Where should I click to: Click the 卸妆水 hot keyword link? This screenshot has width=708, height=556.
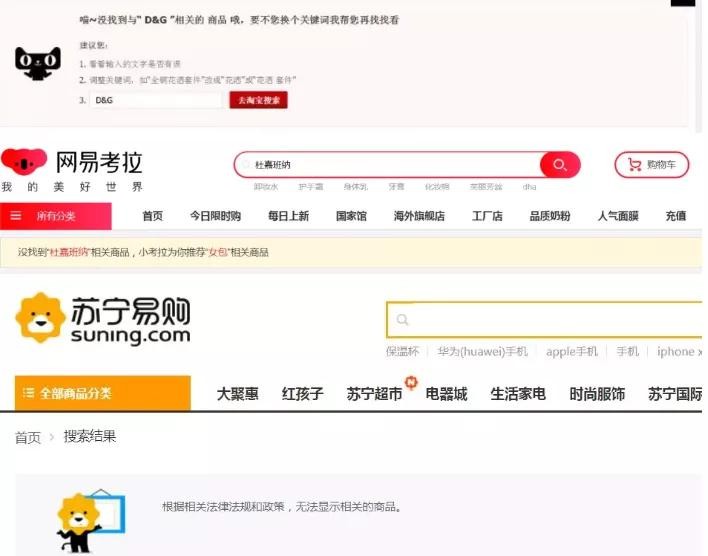[266, 187]
